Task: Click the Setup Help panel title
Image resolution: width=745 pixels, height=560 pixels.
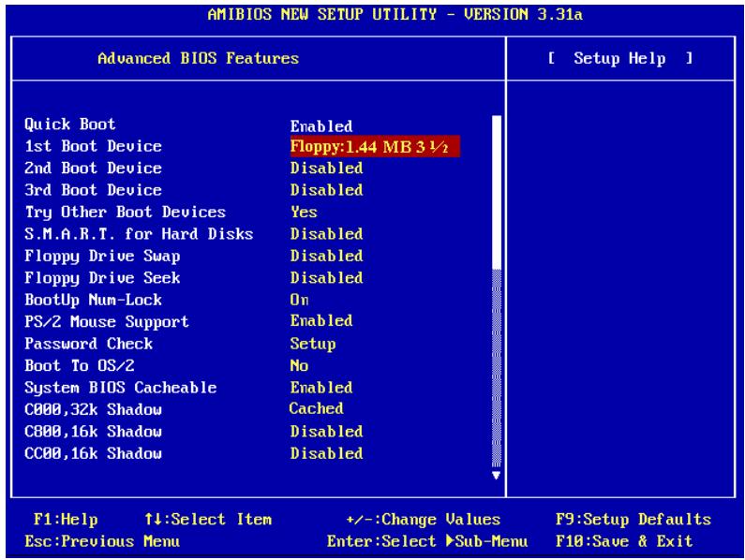Action: 619,58
